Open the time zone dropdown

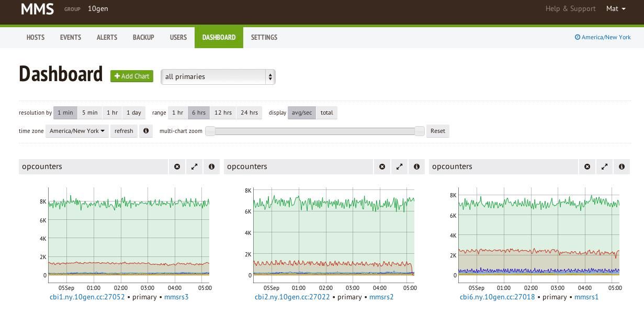[77, 131]
